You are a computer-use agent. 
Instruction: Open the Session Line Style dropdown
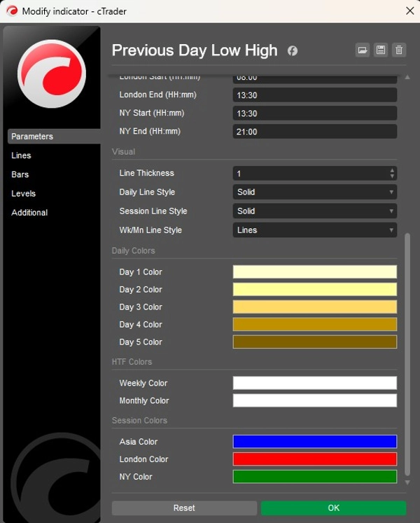315,211
